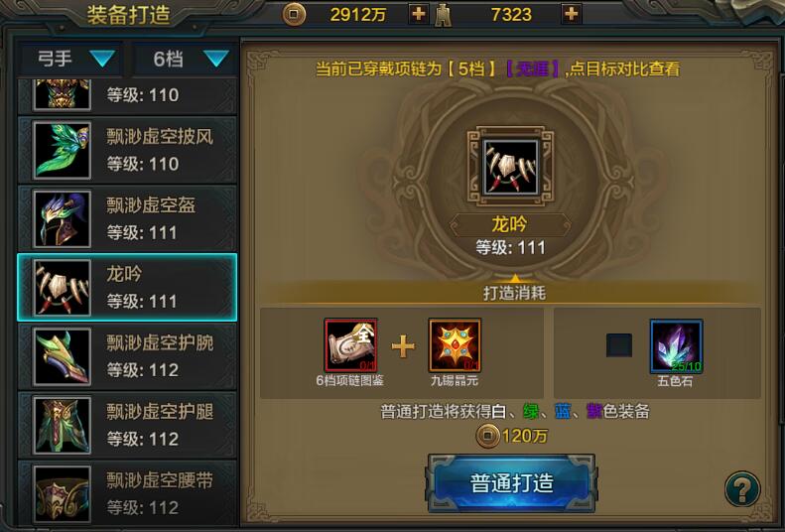Click the 五色石 crystal icon
The width and height of the screenshot is (785, 532).
pyautogui.click(x=676, y=346)
